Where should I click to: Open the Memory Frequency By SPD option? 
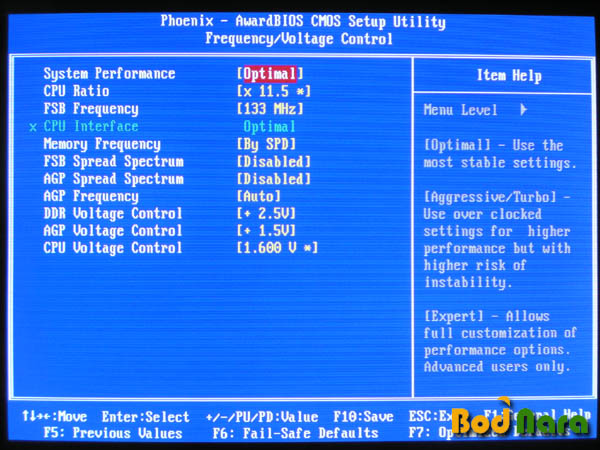coord(266,144)
